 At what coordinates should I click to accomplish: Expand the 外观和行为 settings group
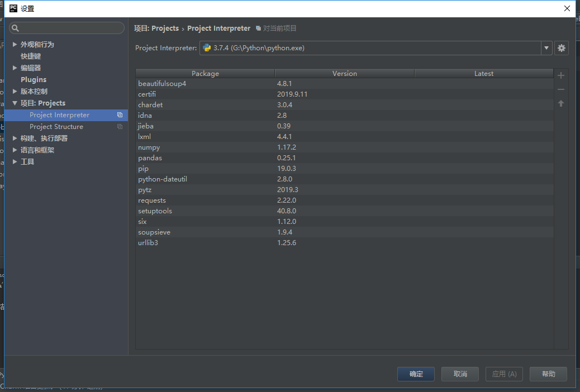pos(15,44)
